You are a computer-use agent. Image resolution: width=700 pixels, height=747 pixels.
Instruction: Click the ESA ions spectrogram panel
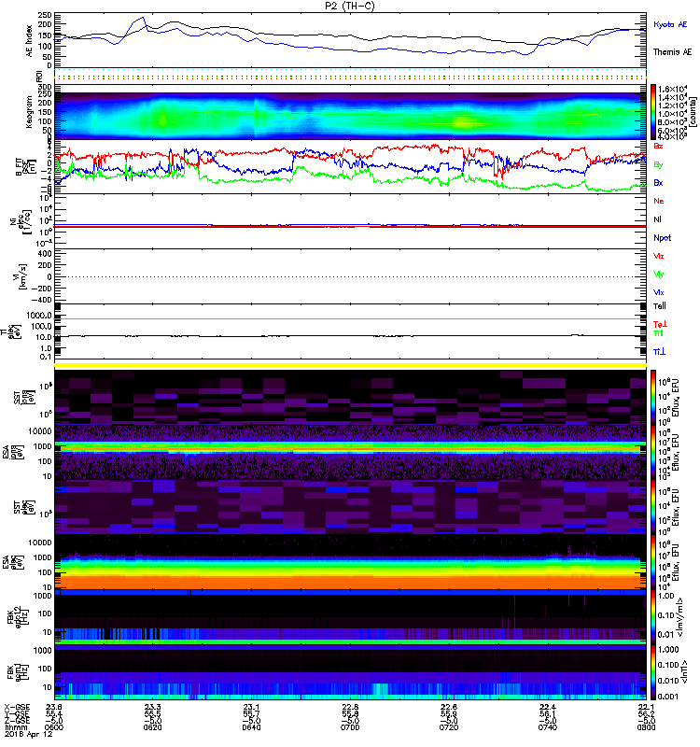[x=350, y=452]
